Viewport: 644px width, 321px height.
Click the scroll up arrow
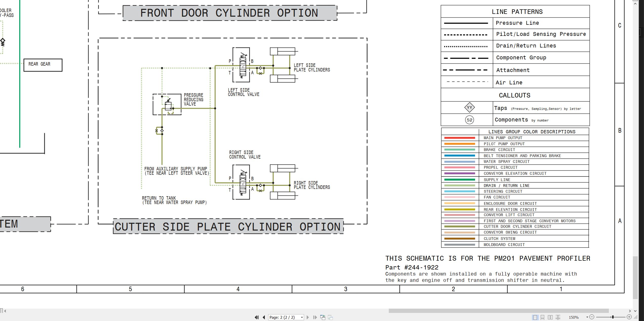[x=635, y=3]
